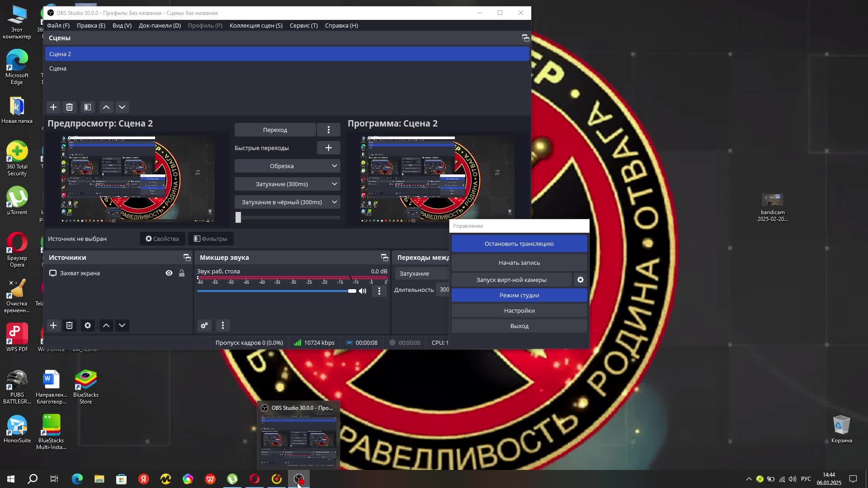Mute desktop audio speaker icon
868x488 pixels.
click(x=363, y=291)
